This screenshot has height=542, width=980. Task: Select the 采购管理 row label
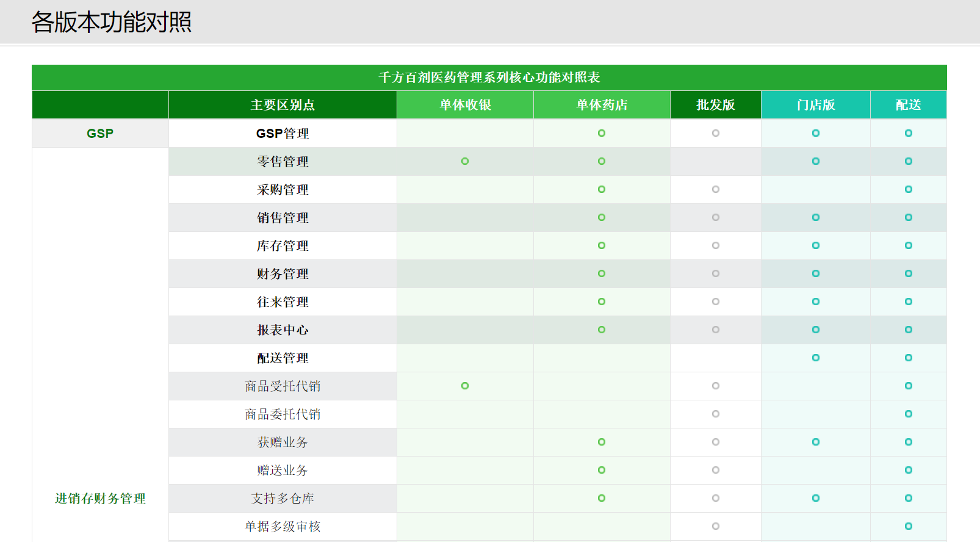283,190
